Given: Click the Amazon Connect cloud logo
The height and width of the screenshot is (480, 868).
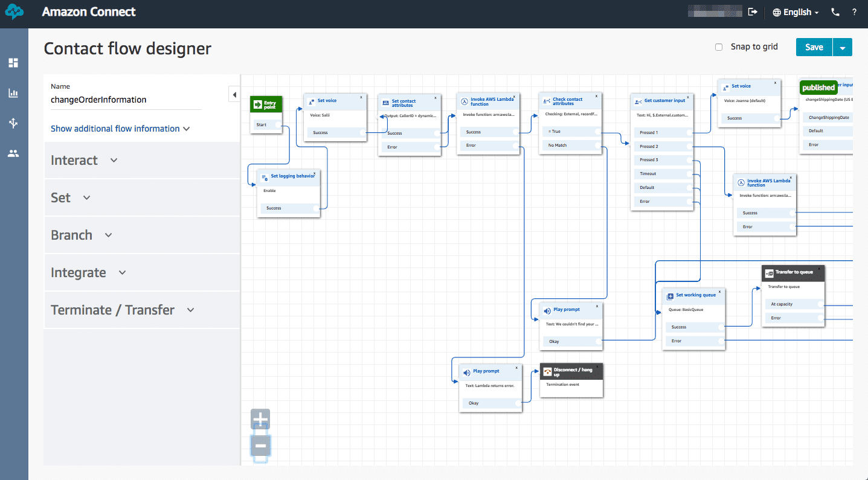Looking at the screenshot, I should click(14, 12).
